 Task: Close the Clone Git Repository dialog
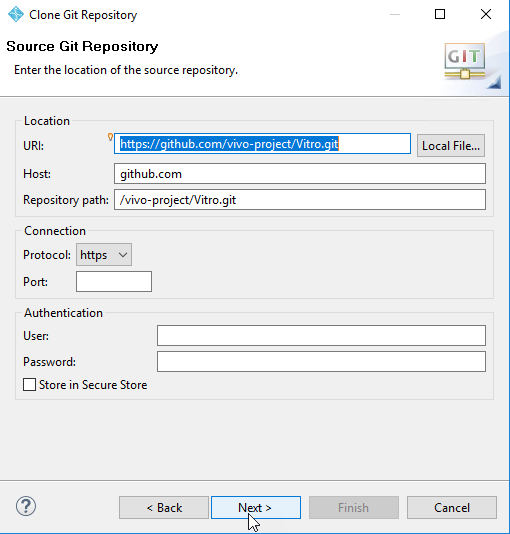486,14
